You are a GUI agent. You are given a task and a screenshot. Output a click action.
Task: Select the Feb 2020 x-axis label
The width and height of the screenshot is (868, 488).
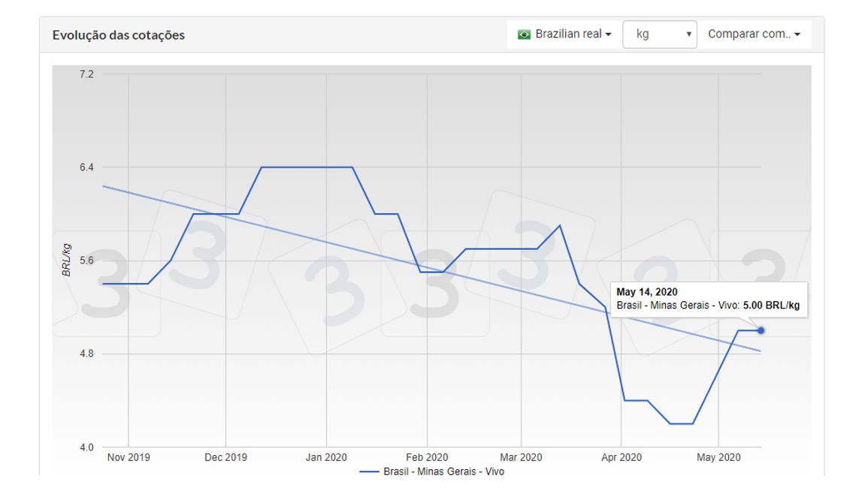click(427, 457)
